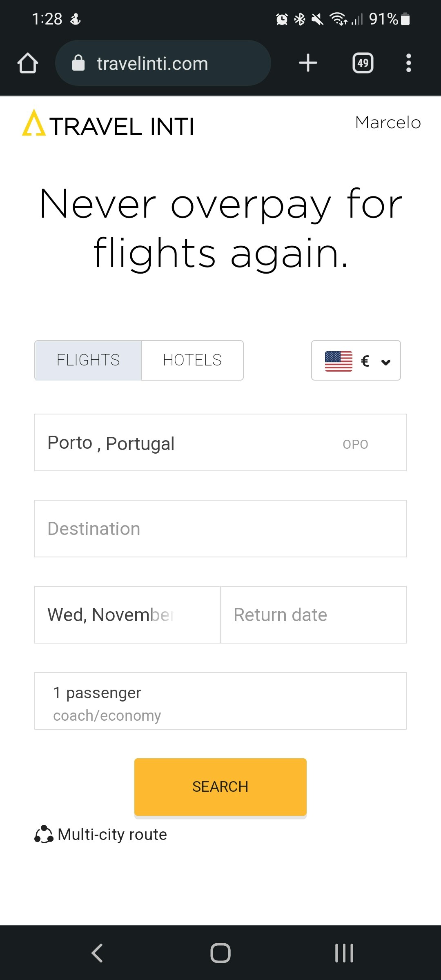Viewport: 441px width, 980px height.
Task: Expand the euro currency dropdown arrow
Action: (x=385, y=362)
